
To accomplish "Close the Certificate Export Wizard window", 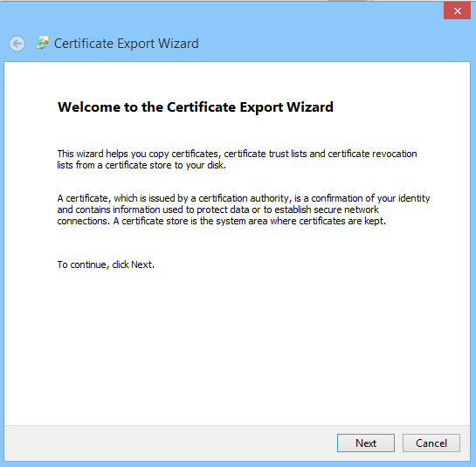I will (x=457, y=11).
